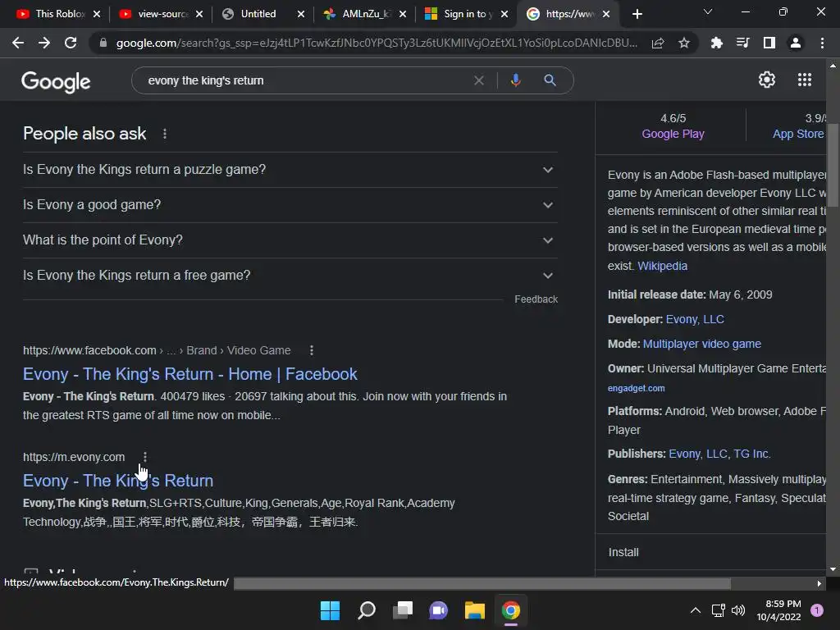Toggle the browser side panel icon

tap(769, 43)
